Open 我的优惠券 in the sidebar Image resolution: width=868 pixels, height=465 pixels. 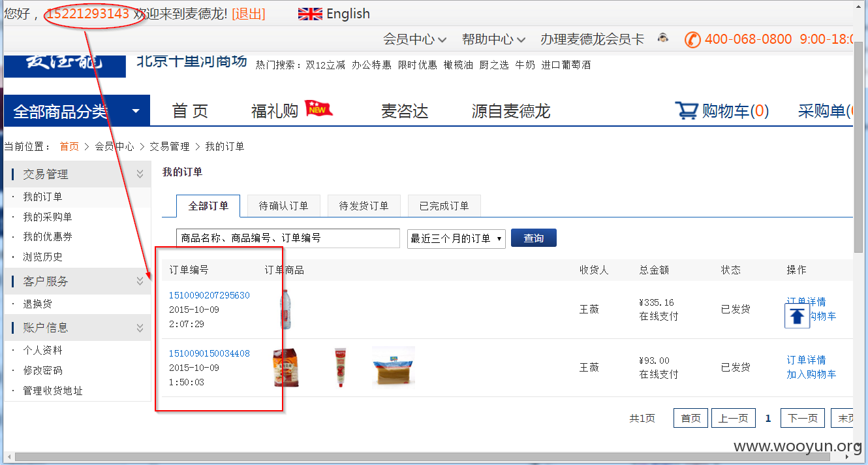[x=48, y=236]
